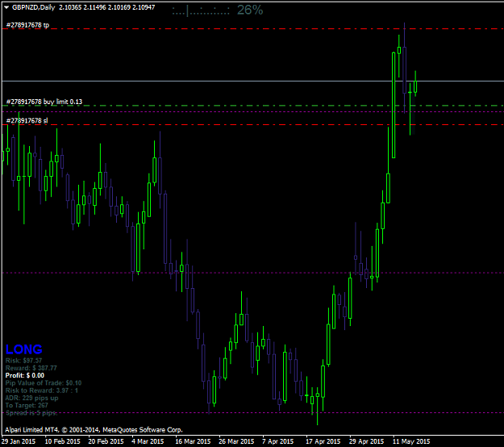
Task: Click the 29 Apr 2015 date on time axis
Action: click(x=366, y=441)
